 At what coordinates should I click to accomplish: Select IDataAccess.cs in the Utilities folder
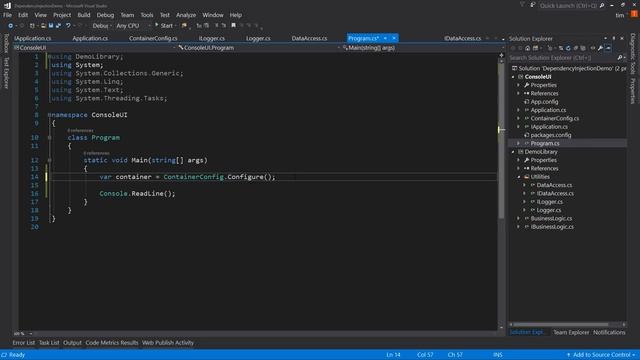[x=555, y=193]
